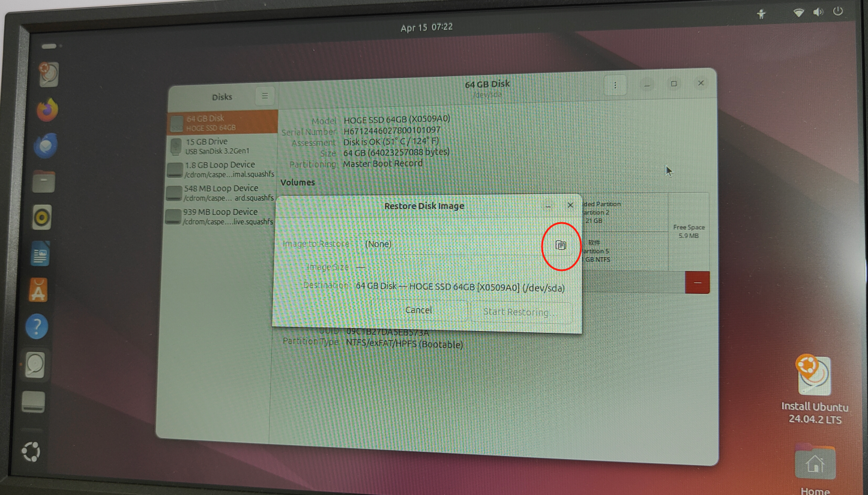Select the 1.8 GB Loop Device
This screenshot has height=495, width=868.
click(x=222, y=169)
